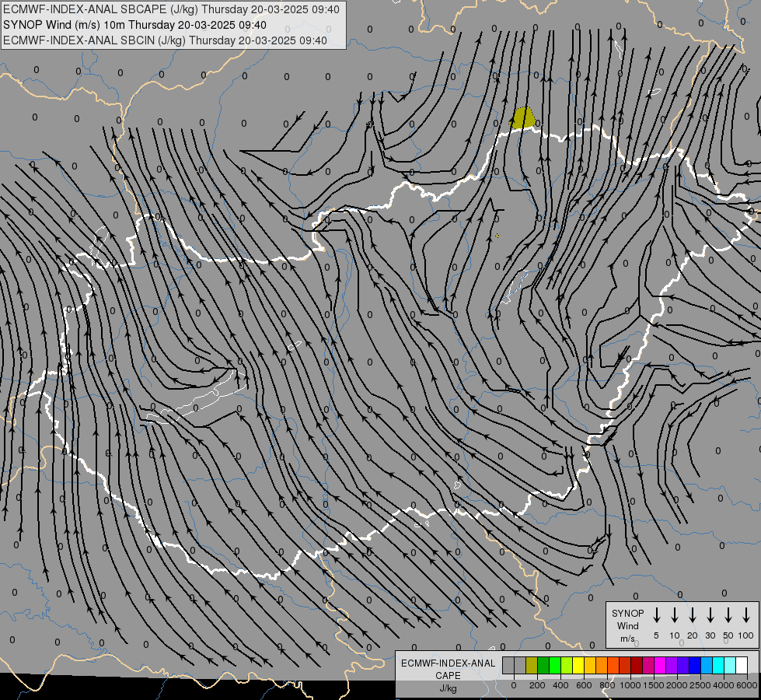Click the 100 speed label in wind legend
This screenshot has height=700, width=761.
746,635
